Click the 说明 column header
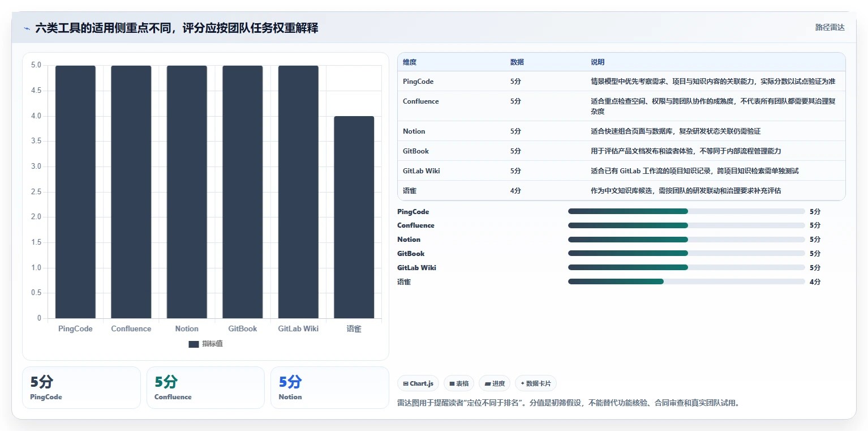The width and height of the screenshot is (868, 431). point(598,62)
